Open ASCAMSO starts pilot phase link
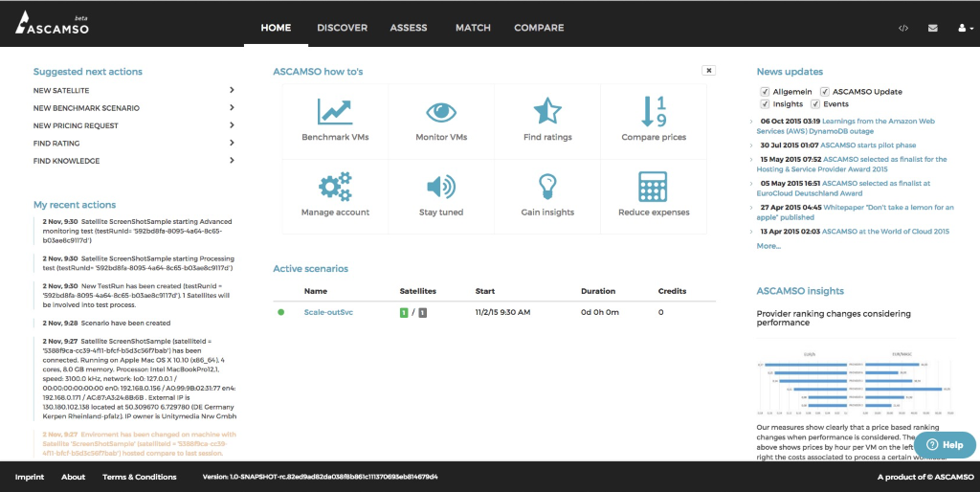This screenshot has width=980, height=492. (868, 145)
